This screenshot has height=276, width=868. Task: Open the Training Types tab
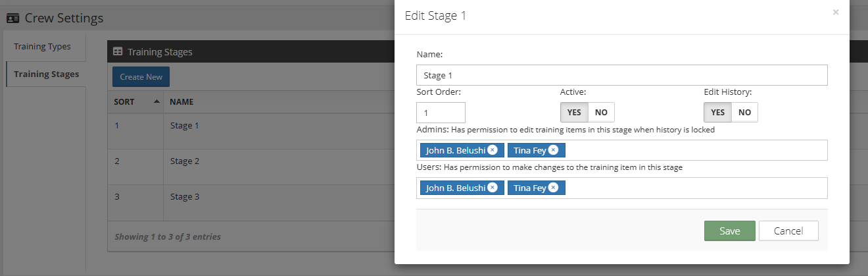42,47
